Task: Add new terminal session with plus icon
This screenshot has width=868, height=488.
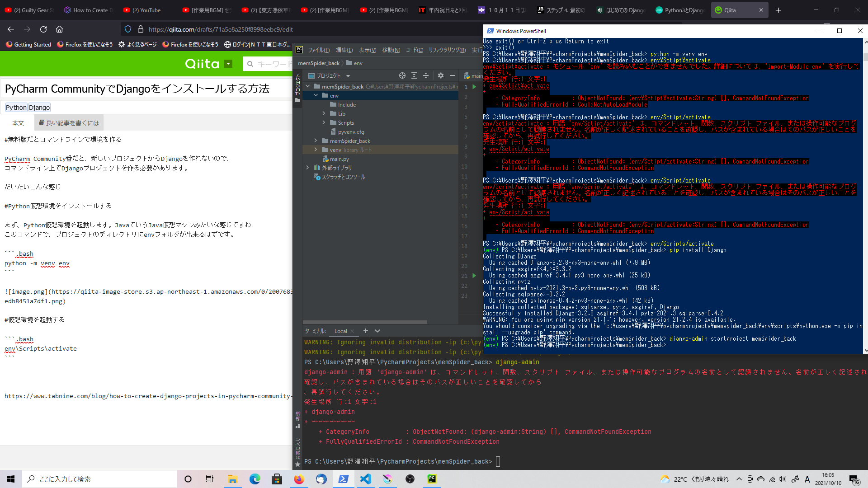Action: point(365,331)
